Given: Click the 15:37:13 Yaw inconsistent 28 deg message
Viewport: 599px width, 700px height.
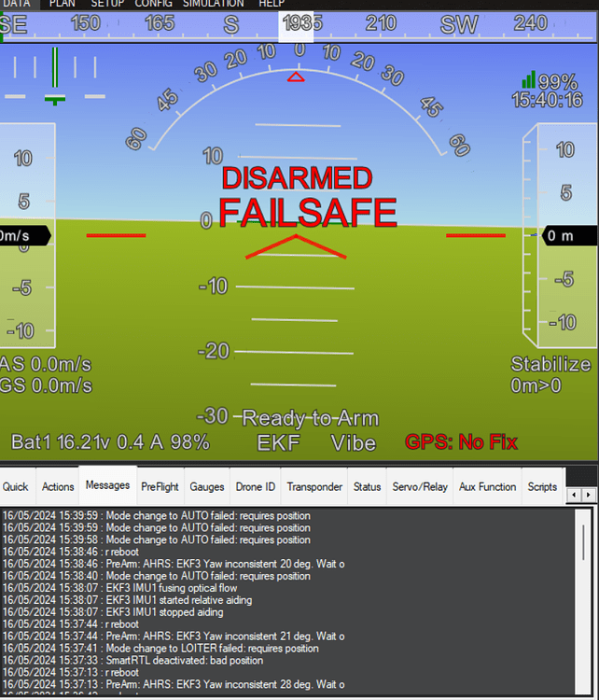Looking at the screenshot, I should click(174, 684).
